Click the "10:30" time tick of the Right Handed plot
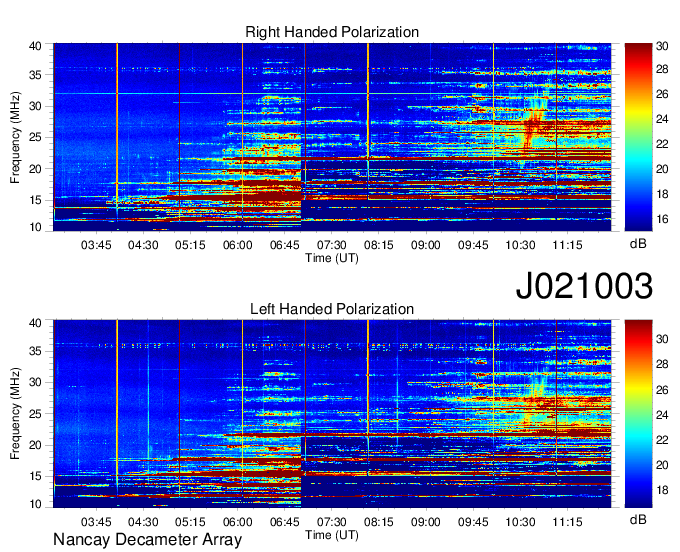Image resolution: width=680 pixels, height=552 pixels. click(520, 245)
